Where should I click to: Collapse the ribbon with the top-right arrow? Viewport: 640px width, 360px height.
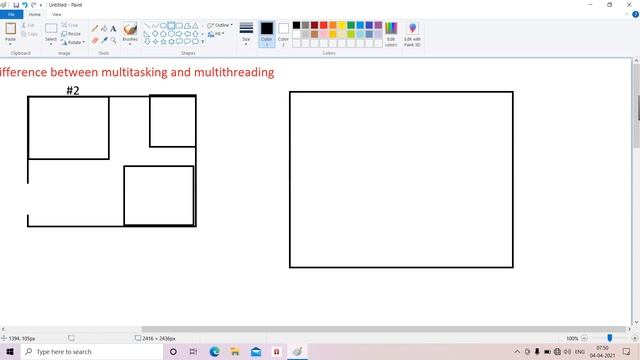(x=627, y=14)
